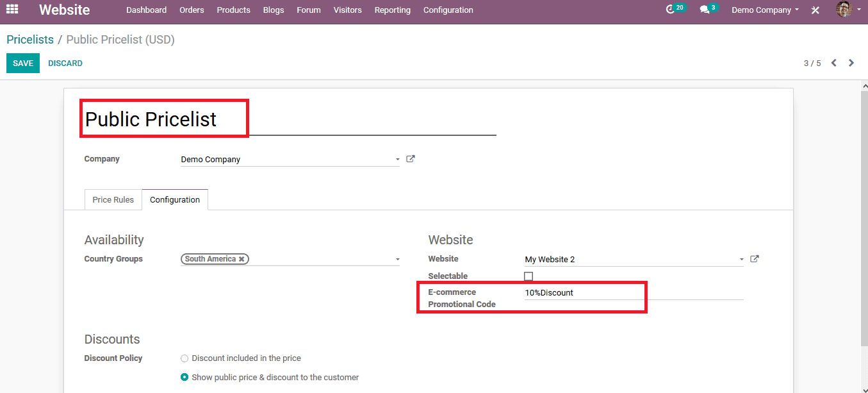Open the Blogs menu
The height and width of the screenshot is (393, 868).
point(274,10)
